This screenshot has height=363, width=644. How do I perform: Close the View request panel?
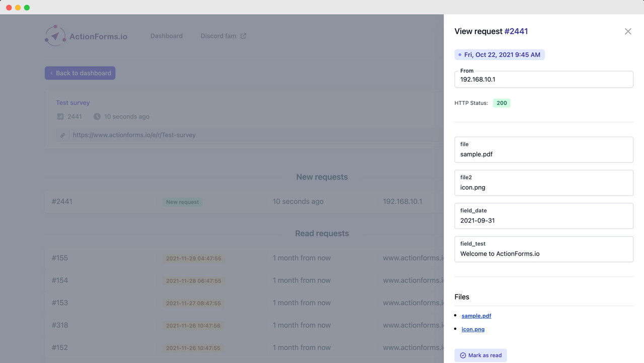tap(628, 31)
